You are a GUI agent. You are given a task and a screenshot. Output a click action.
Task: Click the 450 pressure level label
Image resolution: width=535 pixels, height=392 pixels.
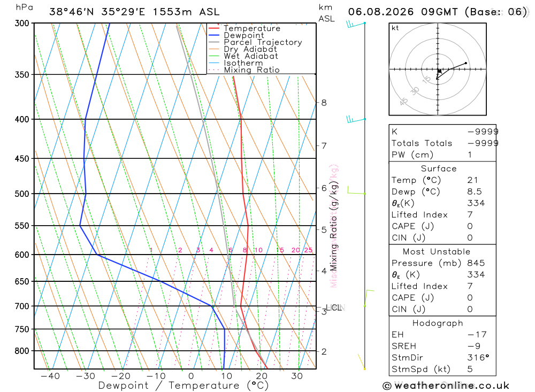[x=22, y=159]
